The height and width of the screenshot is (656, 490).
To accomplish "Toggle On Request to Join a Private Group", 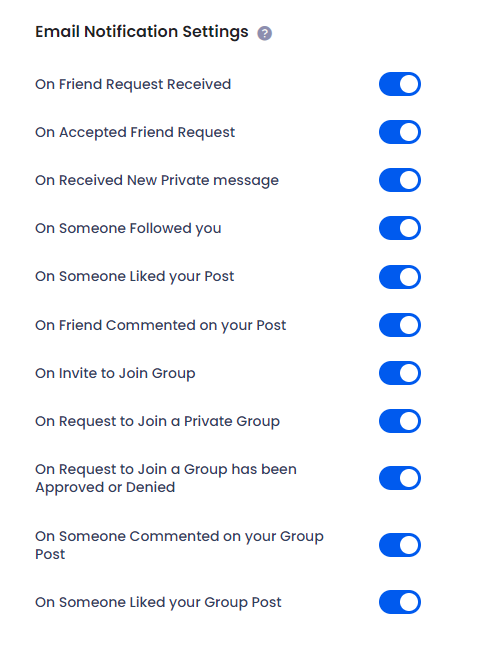I will tap(400, 421).
